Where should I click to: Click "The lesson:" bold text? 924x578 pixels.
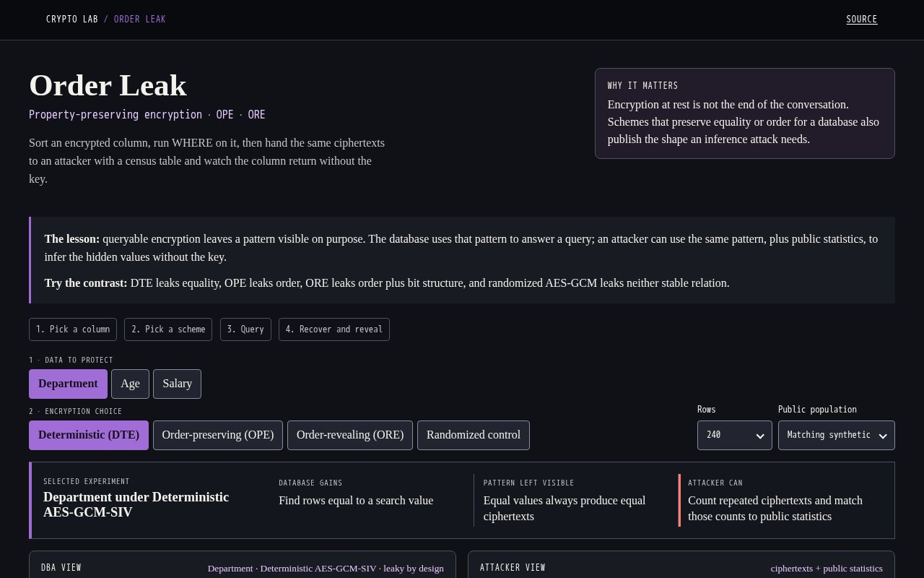coord(72,239)
